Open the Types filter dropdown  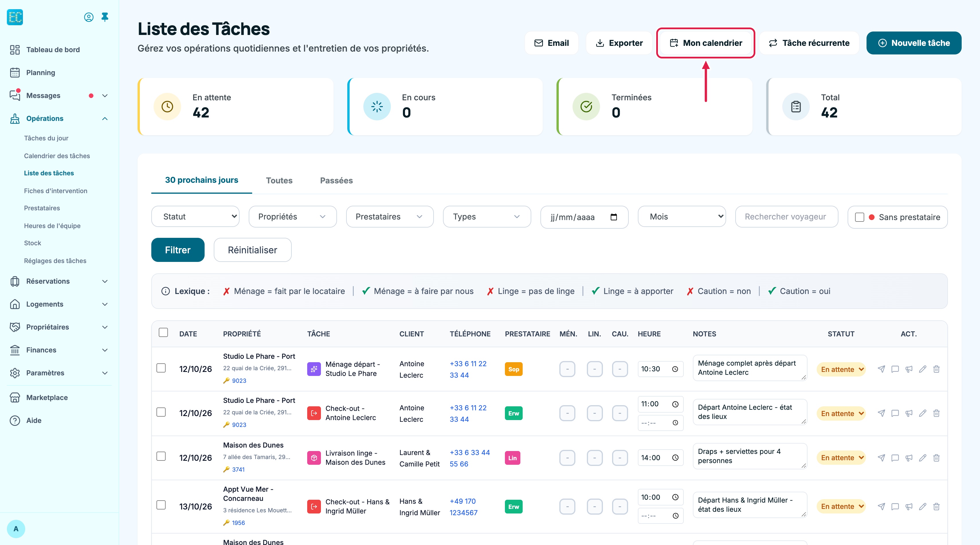click(487, 216)
